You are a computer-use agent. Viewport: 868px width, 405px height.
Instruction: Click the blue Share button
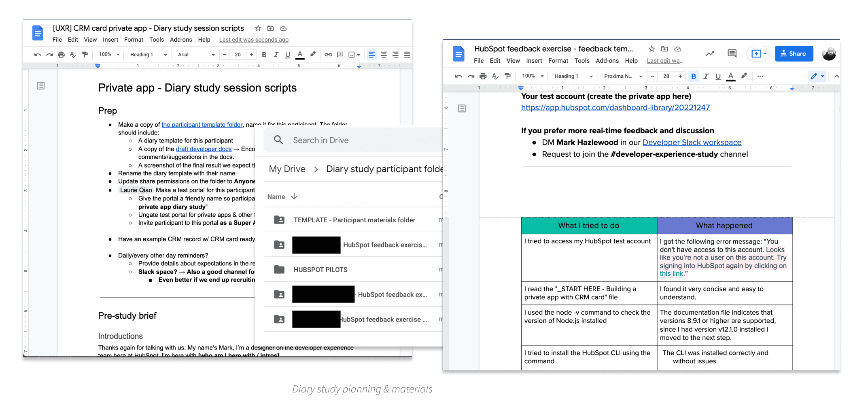click(794, 53)
